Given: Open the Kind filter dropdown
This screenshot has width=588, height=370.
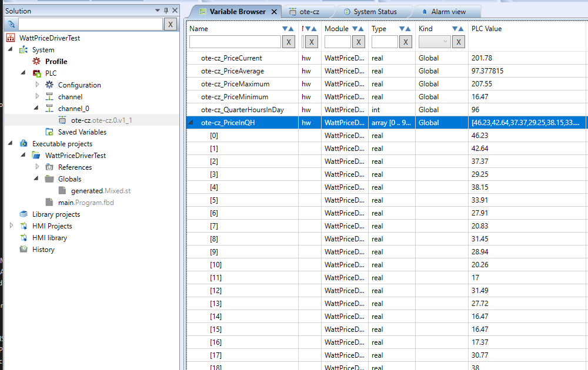Looking at the screenshot, I should [435, 42].
